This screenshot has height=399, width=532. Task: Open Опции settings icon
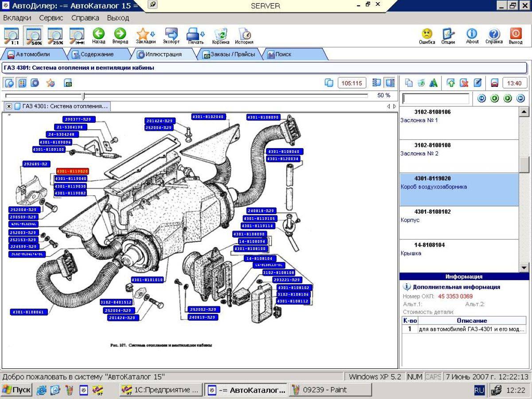(448, 36)
